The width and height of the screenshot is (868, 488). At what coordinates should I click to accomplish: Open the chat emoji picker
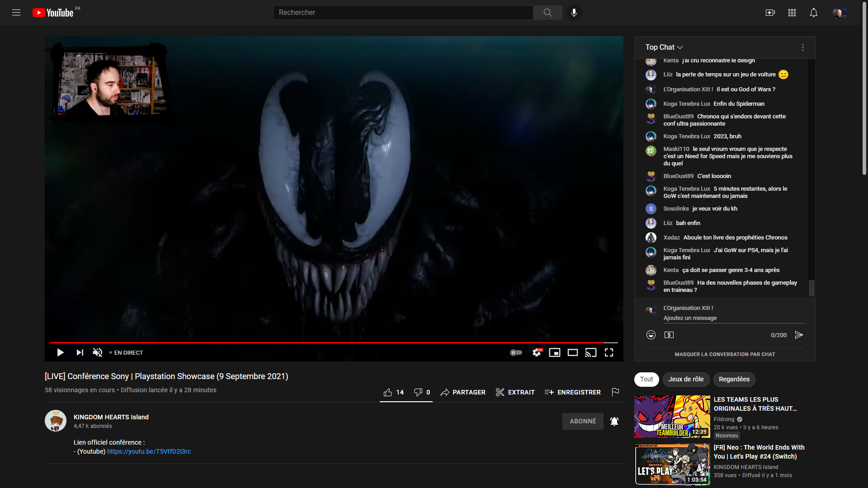[651, 335]
